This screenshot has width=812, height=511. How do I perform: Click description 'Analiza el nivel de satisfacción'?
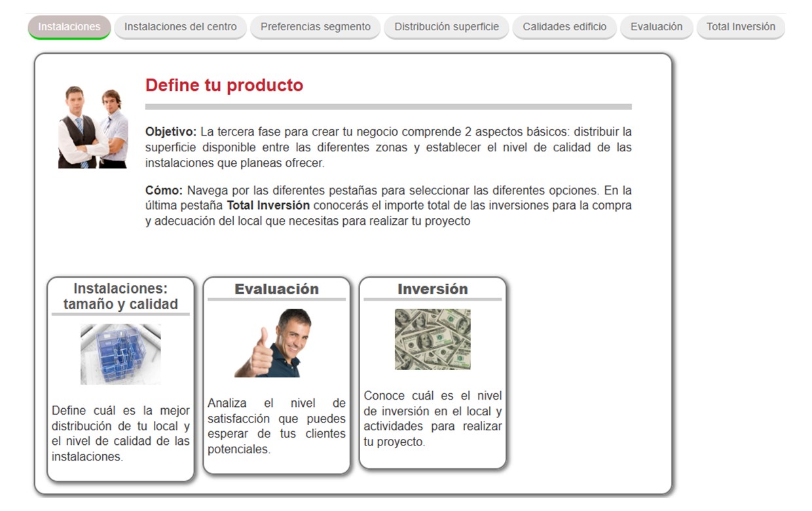[276, 426]
